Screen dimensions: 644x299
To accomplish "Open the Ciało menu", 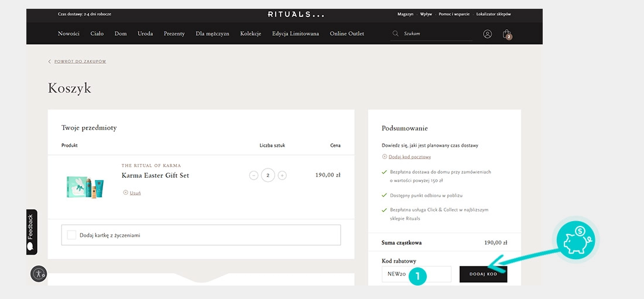I will [x=97, y=34].
